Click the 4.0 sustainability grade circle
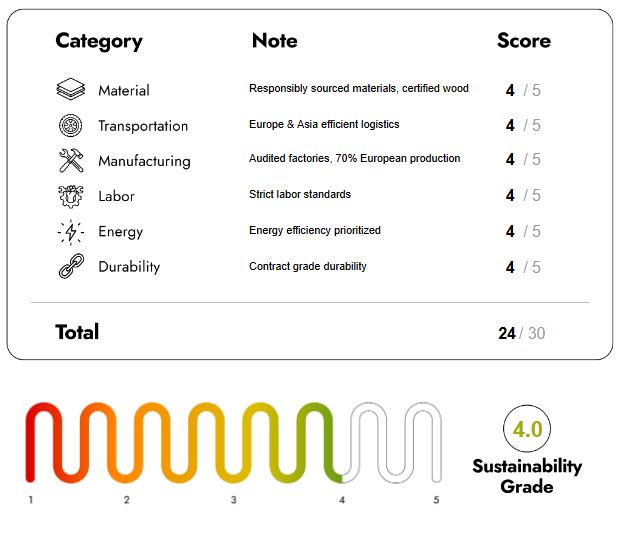This screenshot has height=539, width=620. [x=527, y=430]
